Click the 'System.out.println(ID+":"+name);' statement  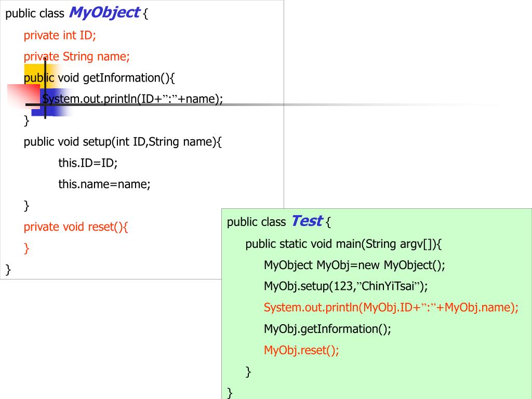pyautogui.click(x=132, y=99)
